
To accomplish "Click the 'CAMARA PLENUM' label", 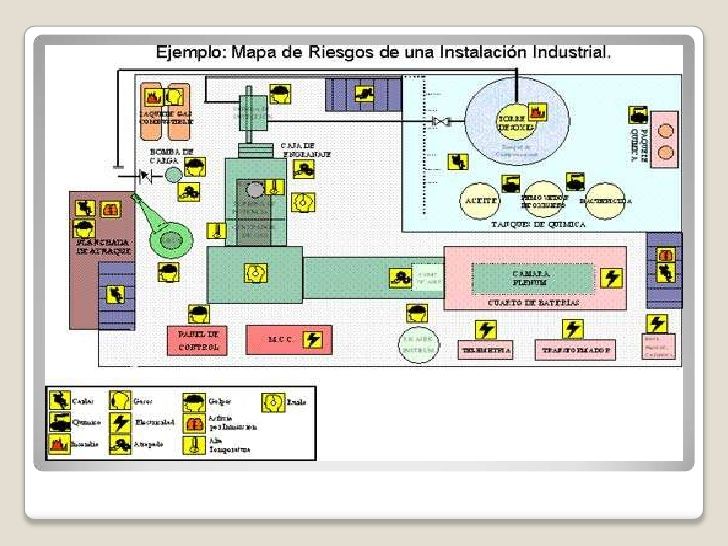I will coord(531,278).
